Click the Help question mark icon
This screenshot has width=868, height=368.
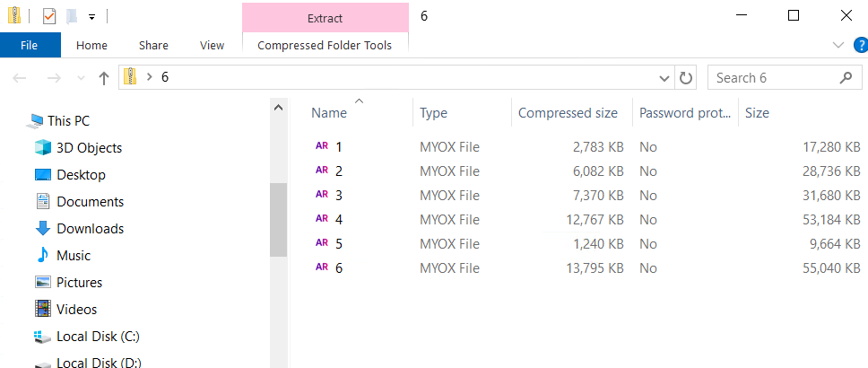[x=860, y=45]
